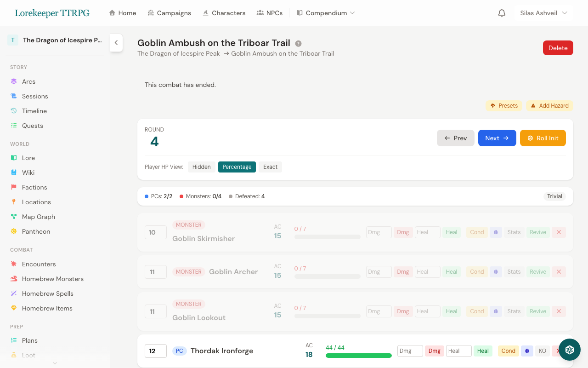The height and width of the screenshot is (368, 588).
Task: Click the help icon beside the encounter title
Action: coord(298,43)
